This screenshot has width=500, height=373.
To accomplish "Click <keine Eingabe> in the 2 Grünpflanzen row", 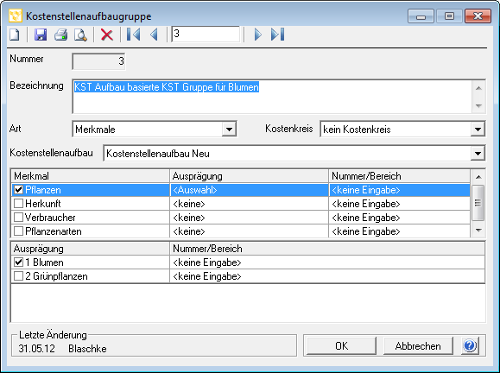I will coord(327,276).
